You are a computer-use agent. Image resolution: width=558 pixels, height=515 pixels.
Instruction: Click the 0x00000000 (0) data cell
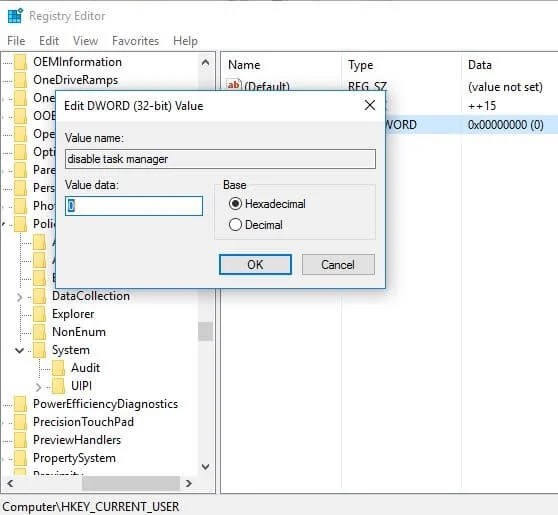pyautogui.click(x=506, y=125)
